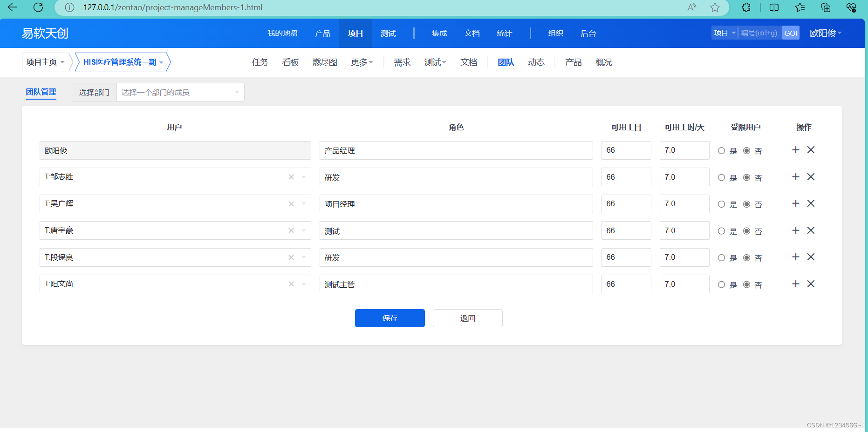This screenshot has height=432, width=868.
Task: Clear the T:邹志胜 user selection
Action: tap(291, 177)
